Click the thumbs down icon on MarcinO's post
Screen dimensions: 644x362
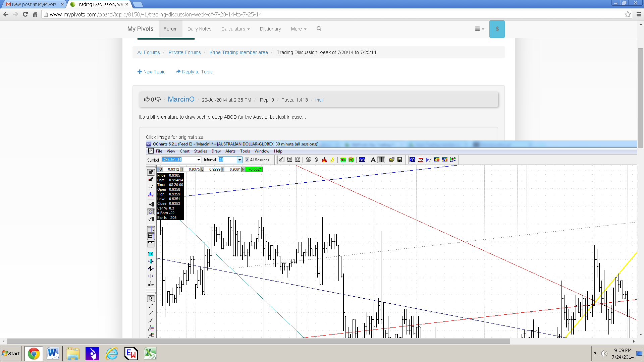[x=158, y=100]
